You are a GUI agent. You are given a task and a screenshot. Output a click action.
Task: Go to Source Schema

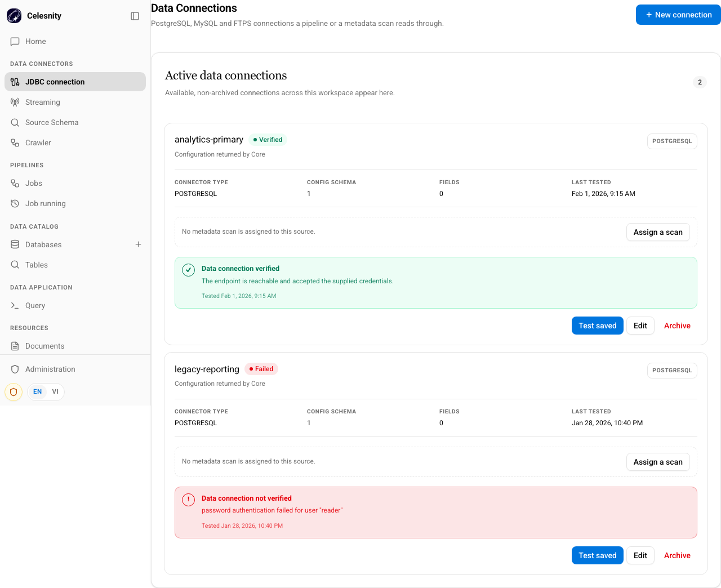click(75, 122)
